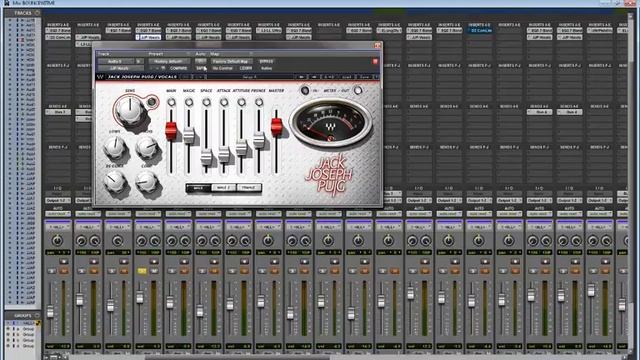Click the COMPARE button in plugin header
Image resolution: width=640 pixels, height=360 pixels.
pyautogui.click(x=178, y=68)
